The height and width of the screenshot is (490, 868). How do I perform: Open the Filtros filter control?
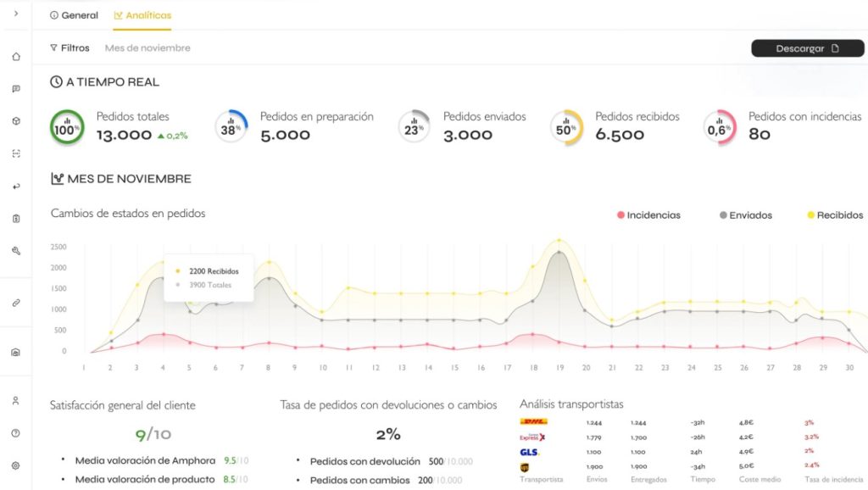(70, 48)
